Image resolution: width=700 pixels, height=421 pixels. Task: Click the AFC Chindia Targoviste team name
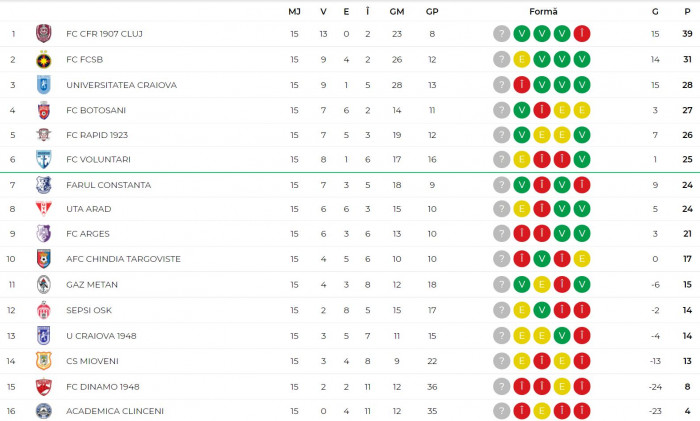[123, 259]
